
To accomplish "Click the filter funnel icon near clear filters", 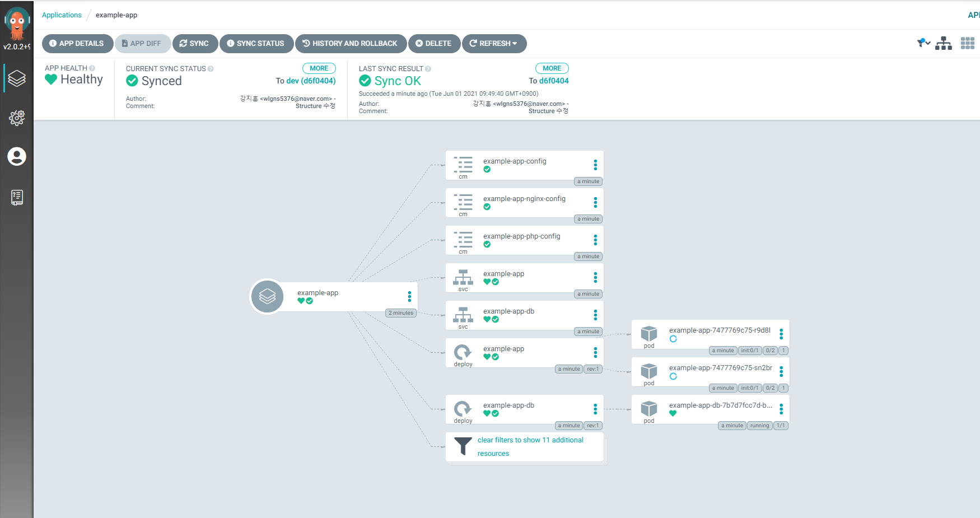I will [x=463, y=446].
